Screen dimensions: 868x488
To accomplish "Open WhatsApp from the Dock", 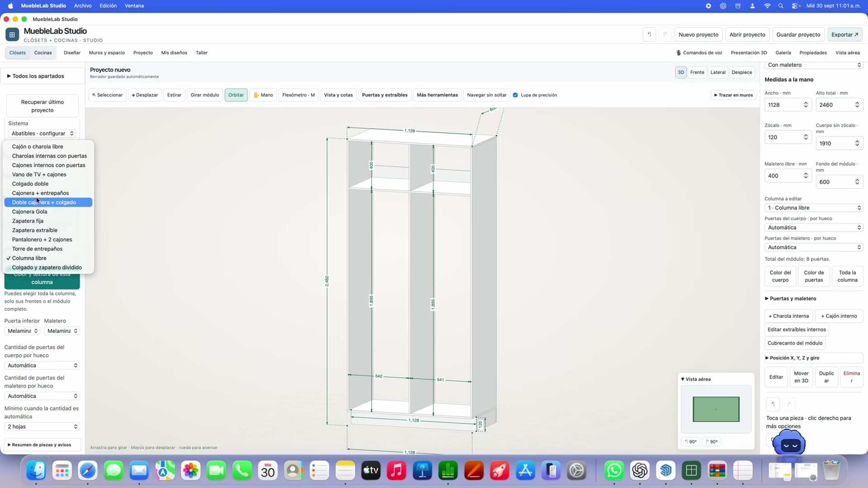I will point(614,471).
